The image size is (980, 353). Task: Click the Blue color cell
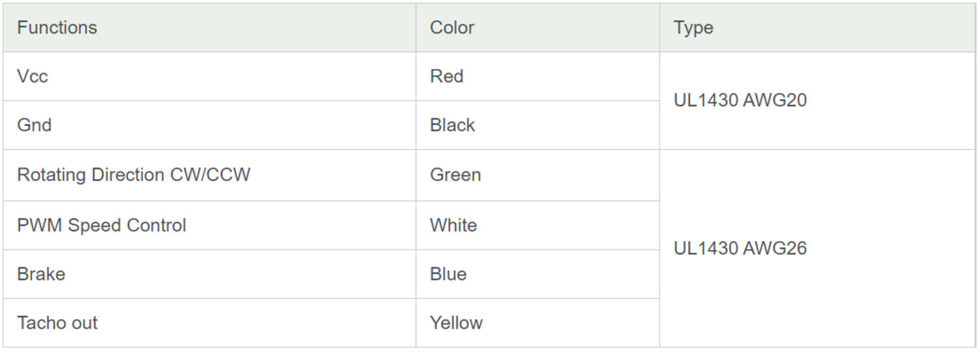[448, 274]
